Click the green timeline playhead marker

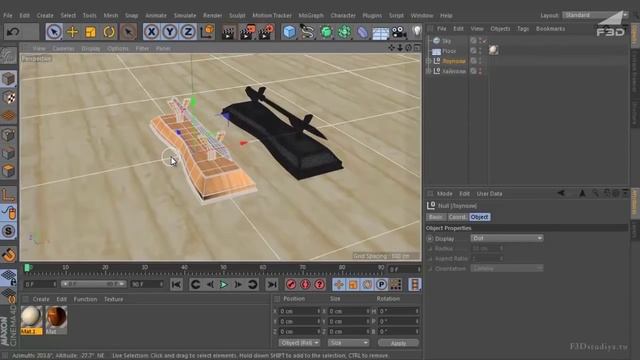(x=27, y=268)
